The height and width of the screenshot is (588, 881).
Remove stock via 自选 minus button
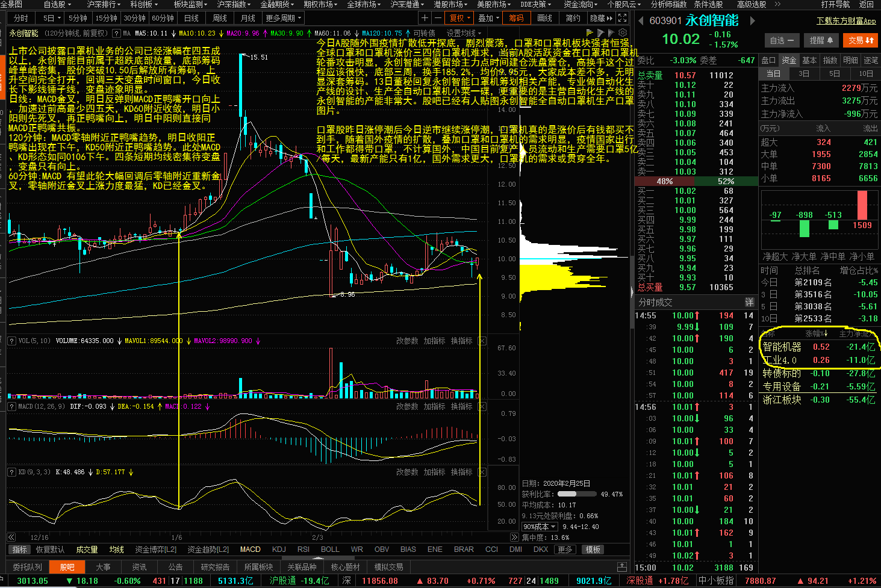tap(782, 40)
